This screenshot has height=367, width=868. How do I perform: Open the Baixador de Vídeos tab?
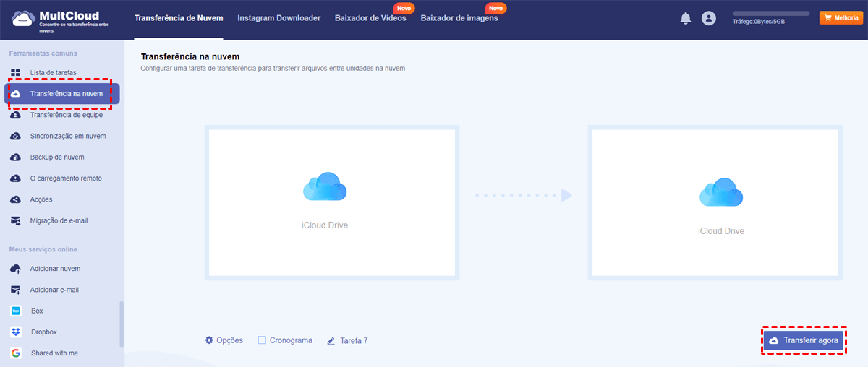[370, 18]
